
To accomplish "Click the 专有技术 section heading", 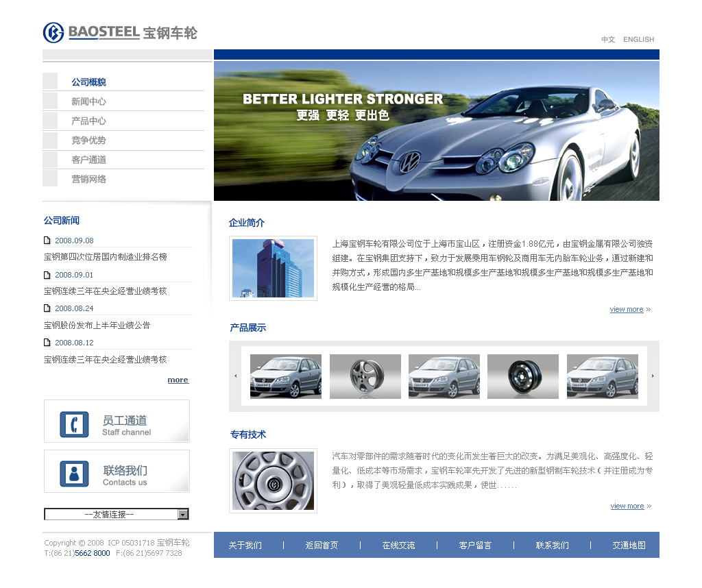I will coord(248,434).
